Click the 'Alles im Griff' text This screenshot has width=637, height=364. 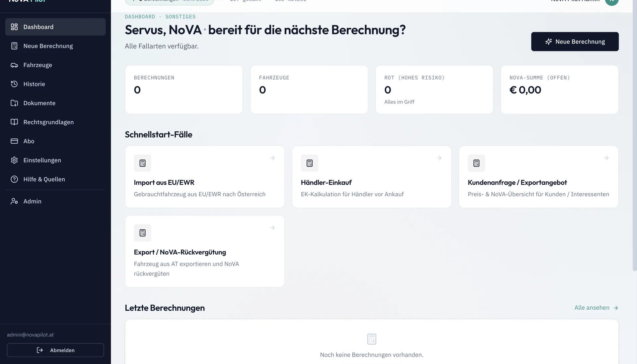click(399, 102)
